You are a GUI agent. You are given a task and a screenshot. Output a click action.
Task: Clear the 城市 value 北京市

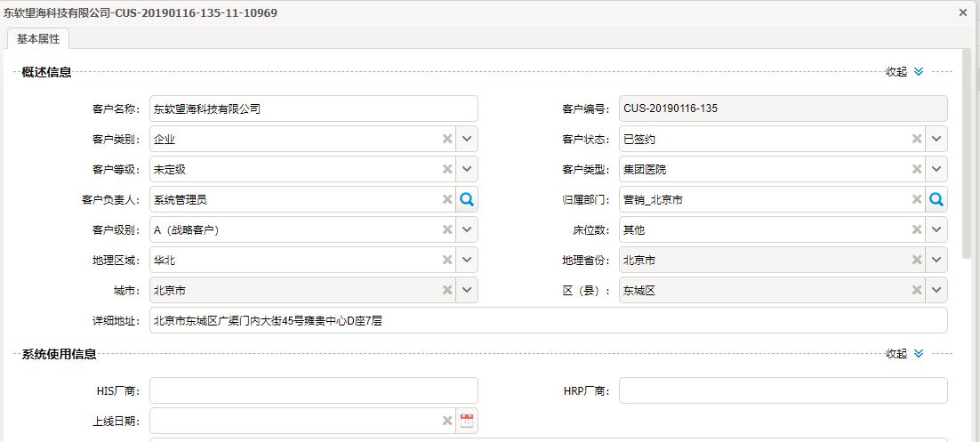pyautogui.click(x=447, y=290)
